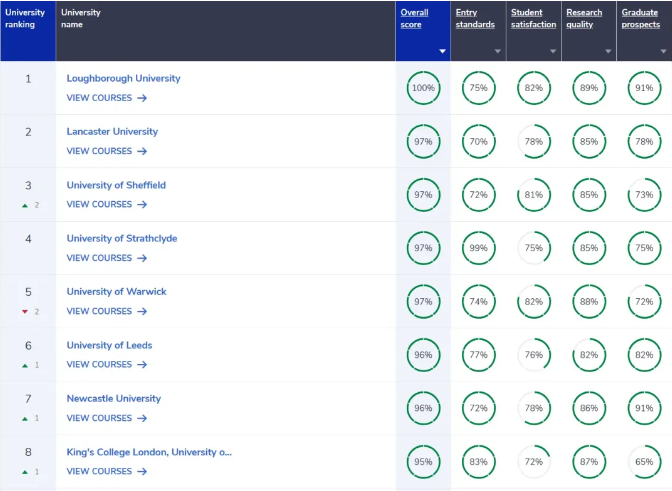Select rank number 1 for Loughborough
Viewport: 672px width, 491px height.
28,79
